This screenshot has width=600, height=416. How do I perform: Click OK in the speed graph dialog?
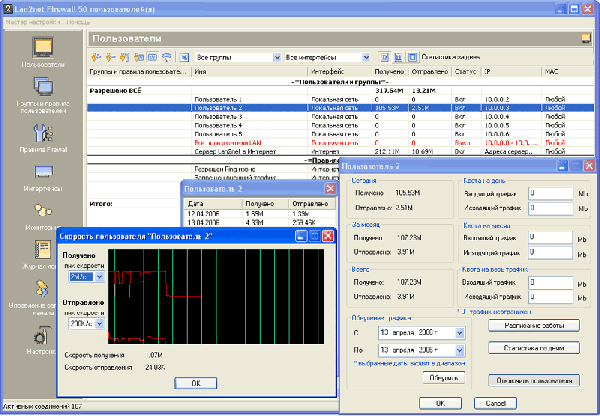tap(196, 382)
